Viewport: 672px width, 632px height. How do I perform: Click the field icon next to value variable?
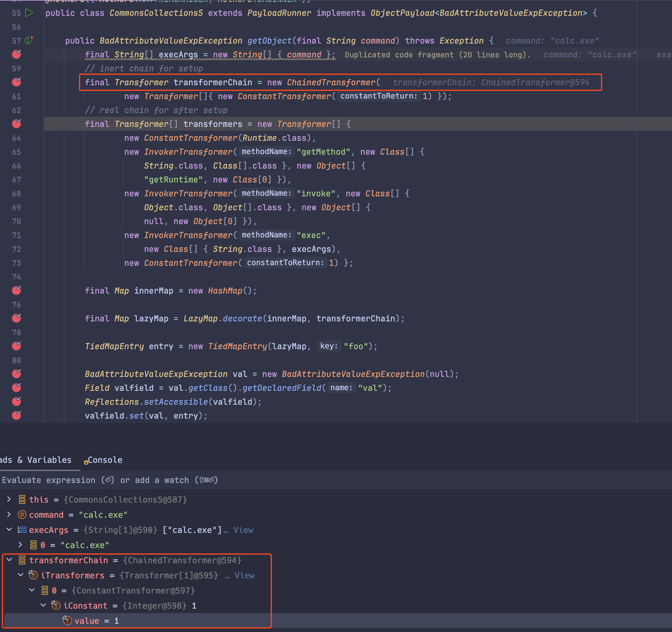click(x=67, y=621)
